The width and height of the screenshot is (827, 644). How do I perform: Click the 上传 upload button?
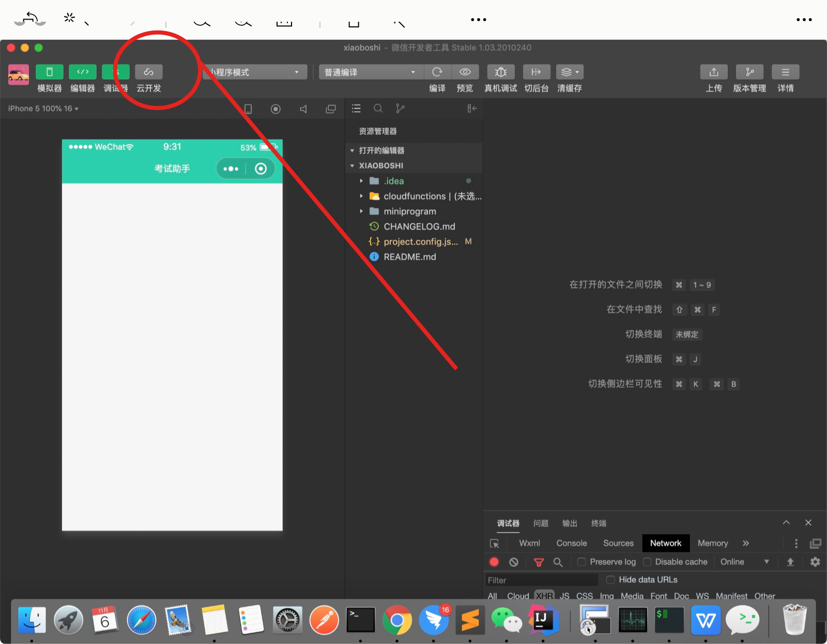pos(714,72)
